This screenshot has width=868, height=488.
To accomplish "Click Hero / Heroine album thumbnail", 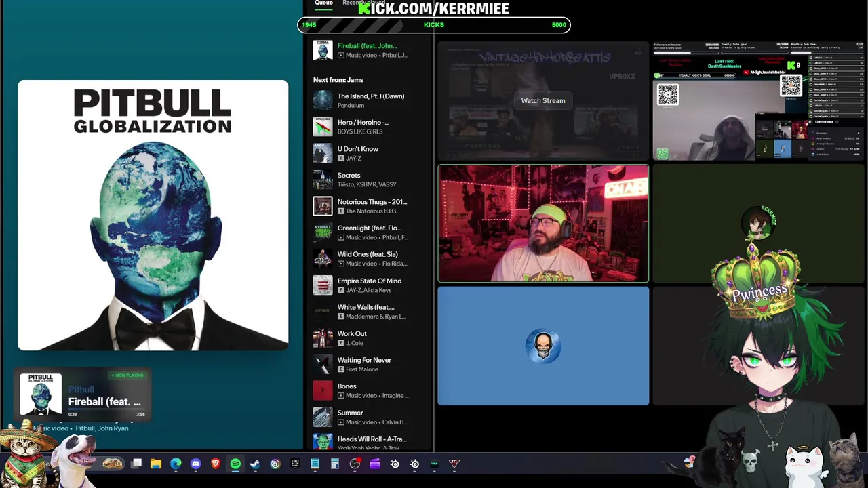I will pos(323,127).
